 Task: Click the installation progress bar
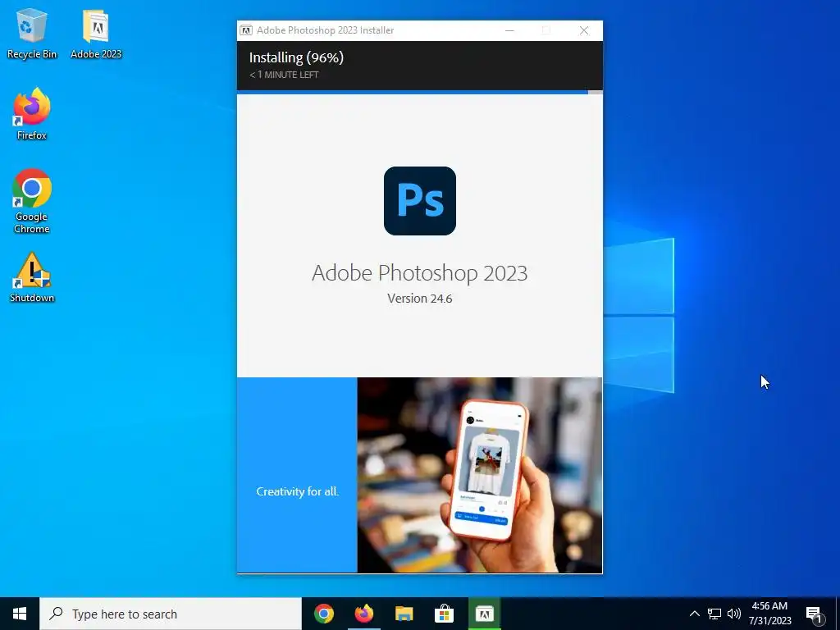click(x=420, y=92)
